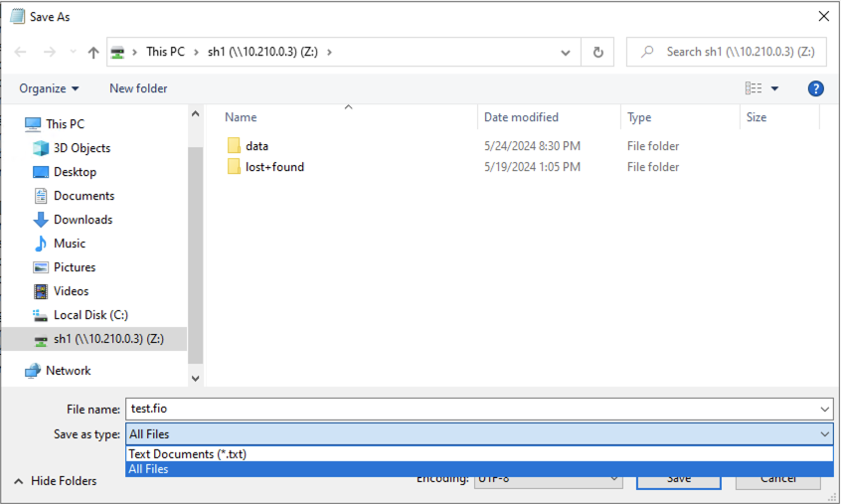Open the lost+found folder

coord(274,167)
